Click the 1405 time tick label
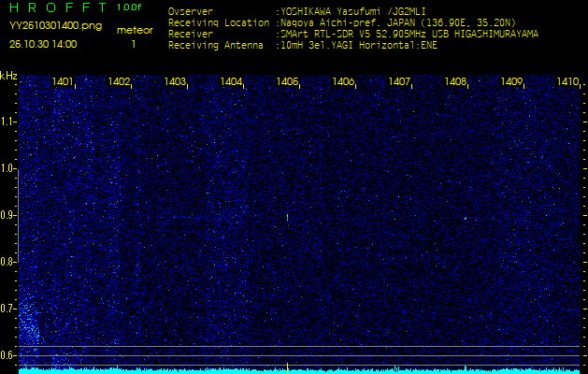Viewport: 588px width, 374px height. (x=287, y=81)
